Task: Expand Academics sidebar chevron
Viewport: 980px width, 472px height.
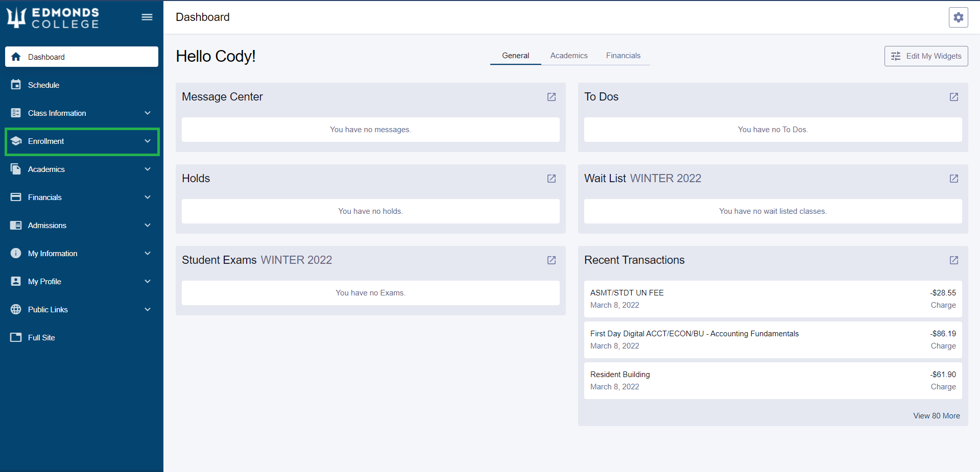Action: click(x=148, y=169)
